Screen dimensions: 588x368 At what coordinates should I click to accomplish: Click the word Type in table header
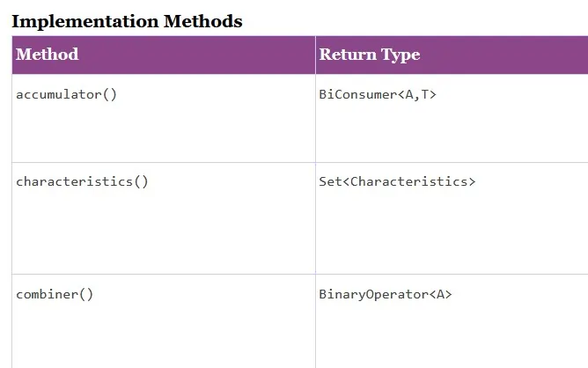401,55
